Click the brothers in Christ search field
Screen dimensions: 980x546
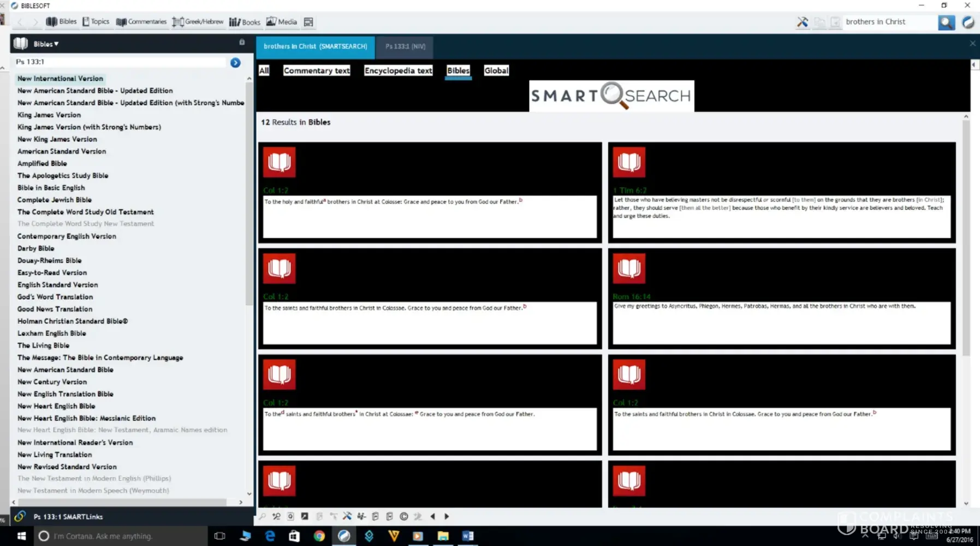tap(887, 22)
